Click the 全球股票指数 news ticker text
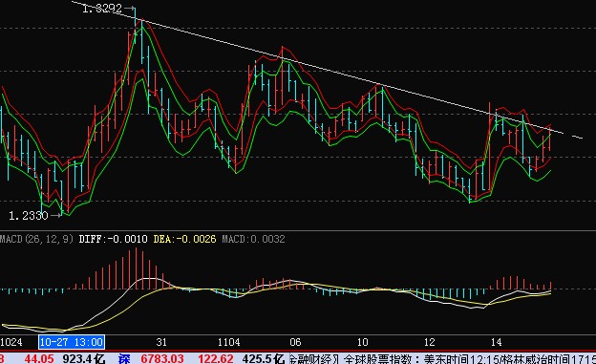This screenshot has width=596, height=364. [378, 358]
